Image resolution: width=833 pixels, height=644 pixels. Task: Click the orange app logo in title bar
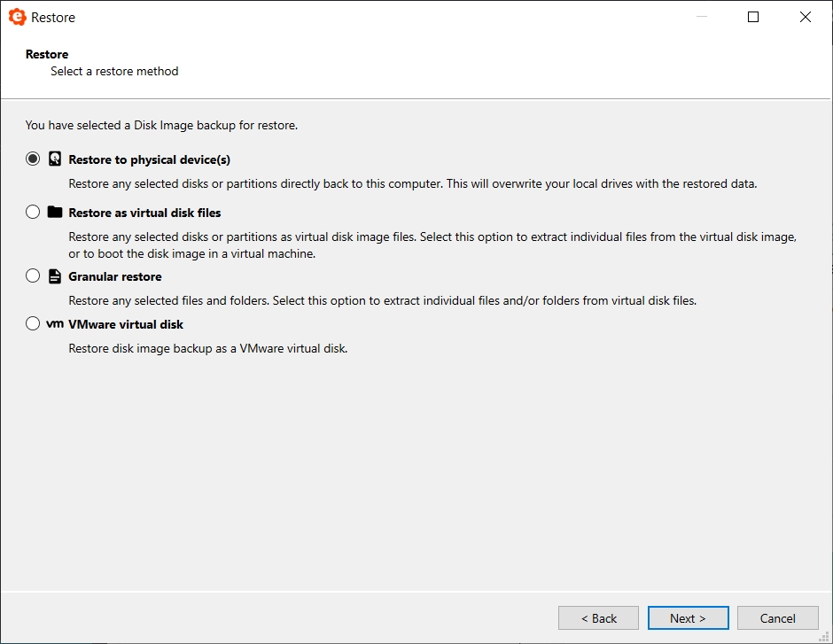pos(17,17)
